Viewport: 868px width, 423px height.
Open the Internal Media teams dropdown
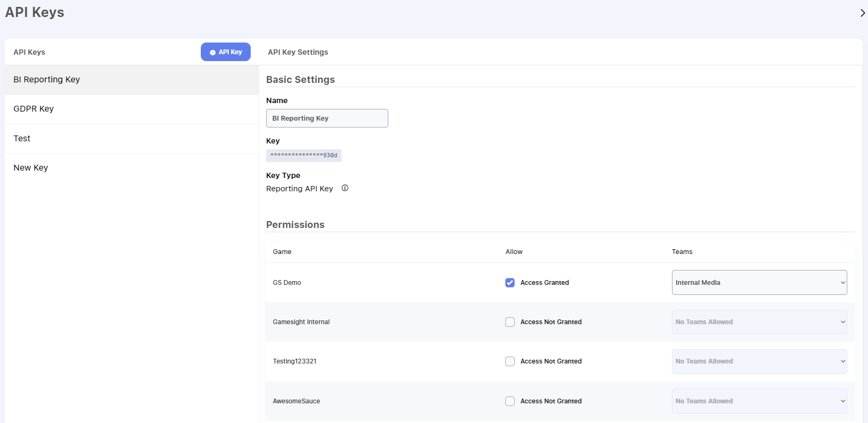pyautogui.click(x=759, y=283)
